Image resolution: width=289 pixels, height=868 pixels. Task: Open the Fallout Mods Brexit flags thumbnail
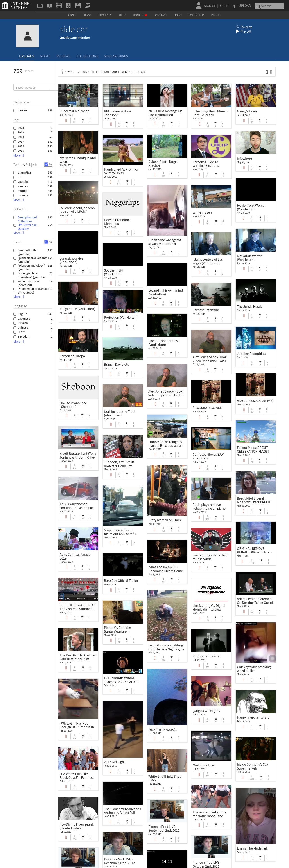pyautogui.click(x=255, y=432)
